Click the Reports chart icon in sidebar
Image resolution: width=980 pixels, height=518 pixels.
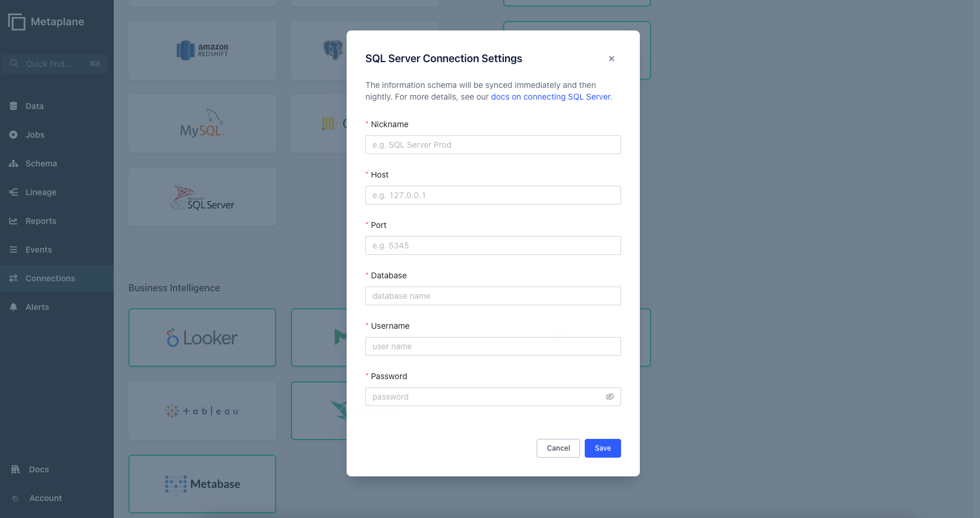pos(13,221)
